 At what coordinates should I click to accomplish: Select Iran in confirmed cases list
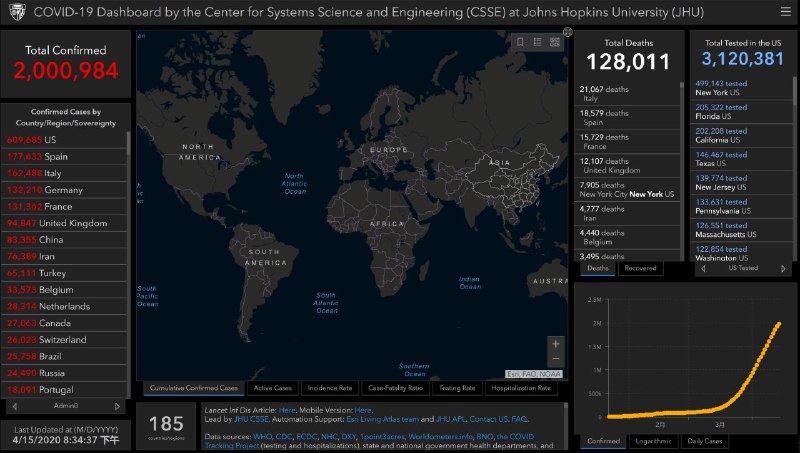pos(64,257)
